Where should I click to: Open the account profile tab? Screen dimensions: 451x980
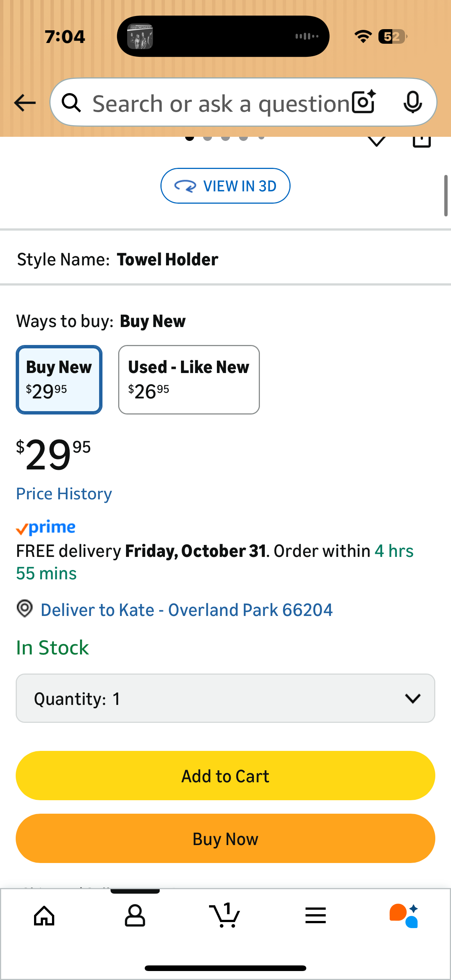point(135,915)
